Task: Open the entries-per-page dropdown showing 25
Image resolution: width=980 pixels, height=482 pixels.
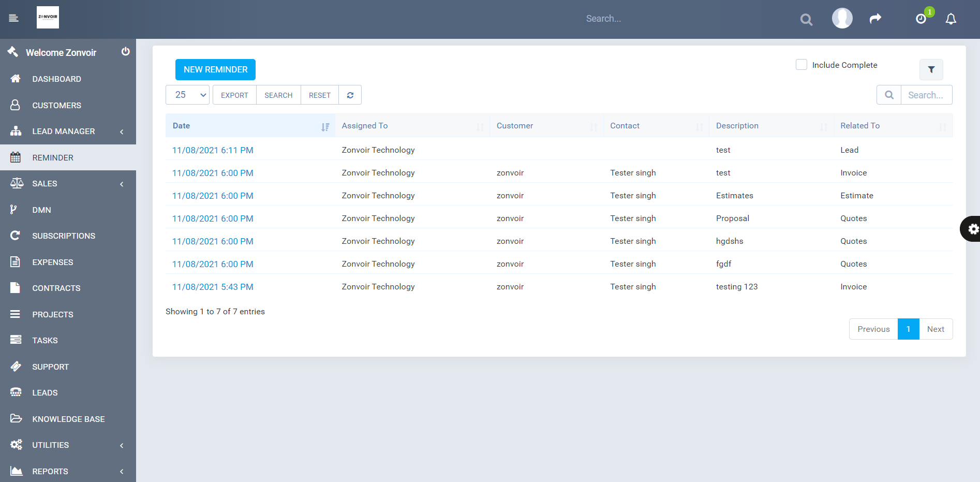Action: [x=187, y=95]
